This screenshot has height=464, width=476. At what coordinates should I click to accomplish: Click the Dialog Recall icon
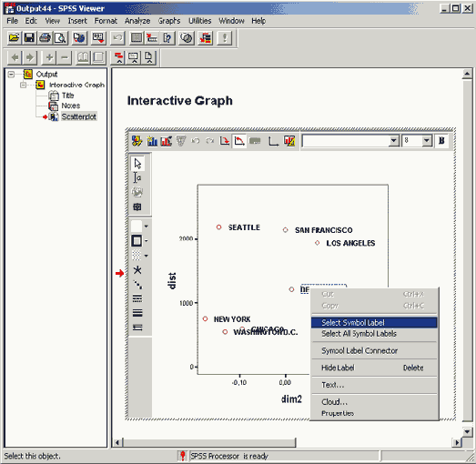[x=98, y=38]
